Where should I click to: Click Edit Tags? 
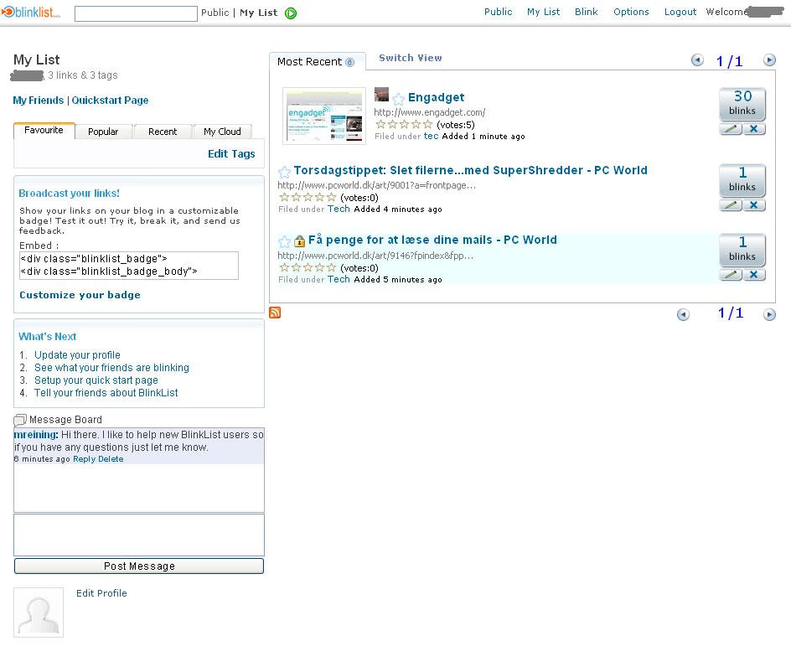tap(231, 154)
